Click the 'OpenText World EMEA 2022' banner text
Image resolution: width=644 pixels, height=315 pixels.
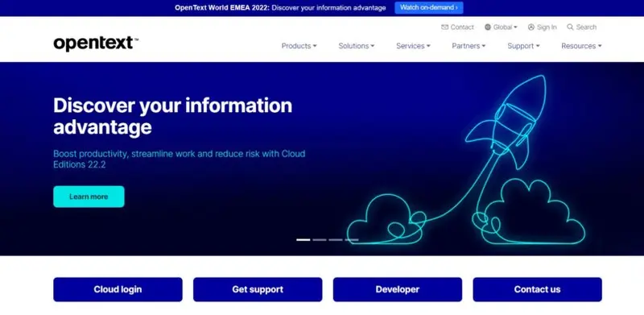[x=222, y=8]
